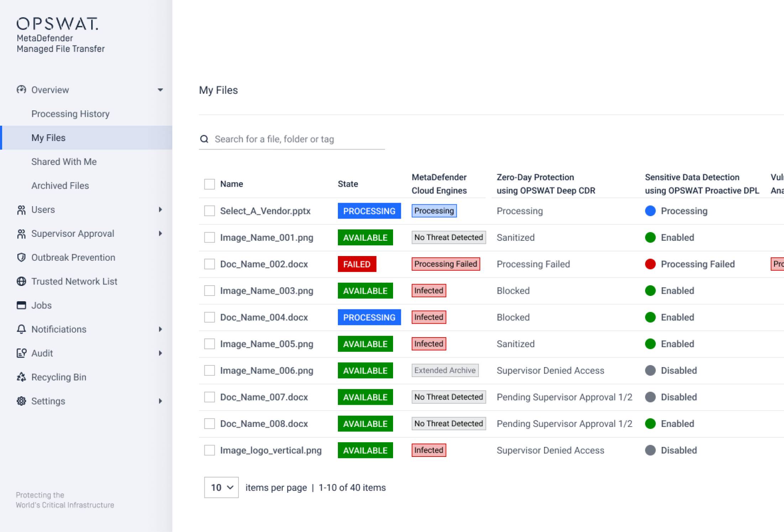Toggle the select-all checkbox in table header
The height and width of the screenshot is (532, 784).
coord(209,184)
